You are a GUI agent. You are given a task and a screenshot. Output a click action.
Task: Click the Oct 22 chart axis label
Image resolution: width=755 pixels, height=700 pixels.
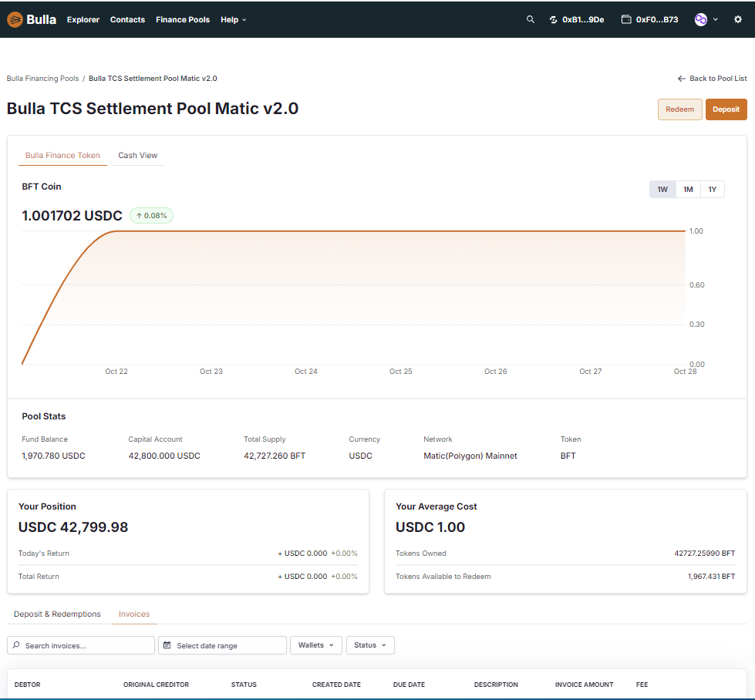click(x=116, y=371)
